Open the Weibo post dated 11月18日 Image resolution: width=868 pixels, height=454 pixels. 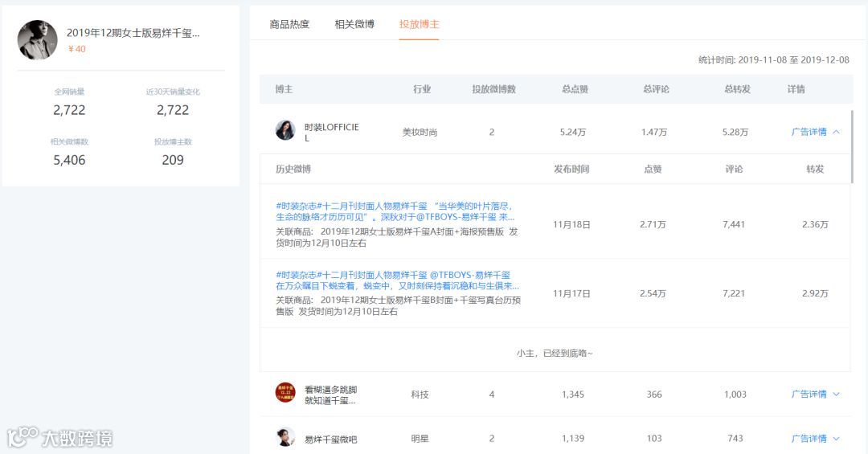(395, 211)
